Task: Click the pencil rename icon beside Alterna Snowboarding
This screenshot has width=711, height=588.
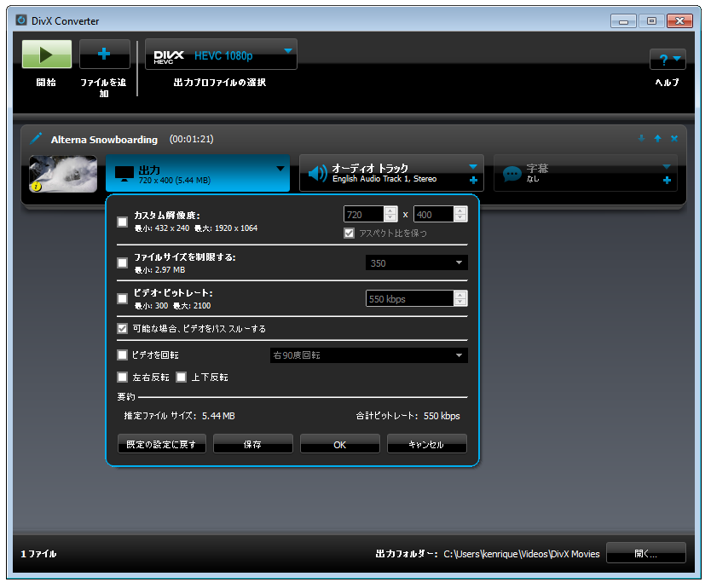Action: point(37,138)
